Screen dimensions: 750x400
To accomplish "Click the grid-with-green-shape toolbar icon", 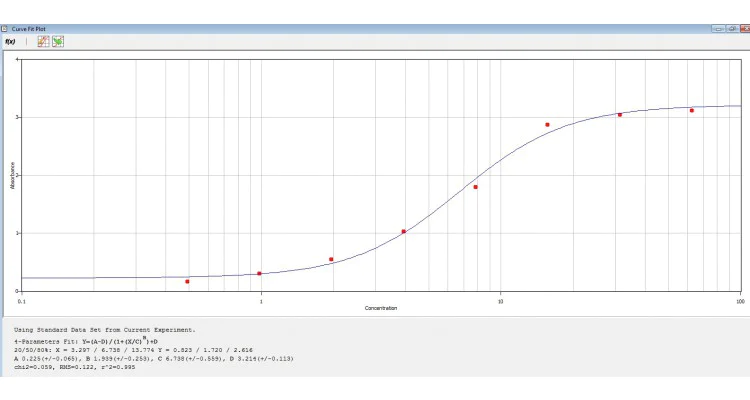I will coord(58,42).
